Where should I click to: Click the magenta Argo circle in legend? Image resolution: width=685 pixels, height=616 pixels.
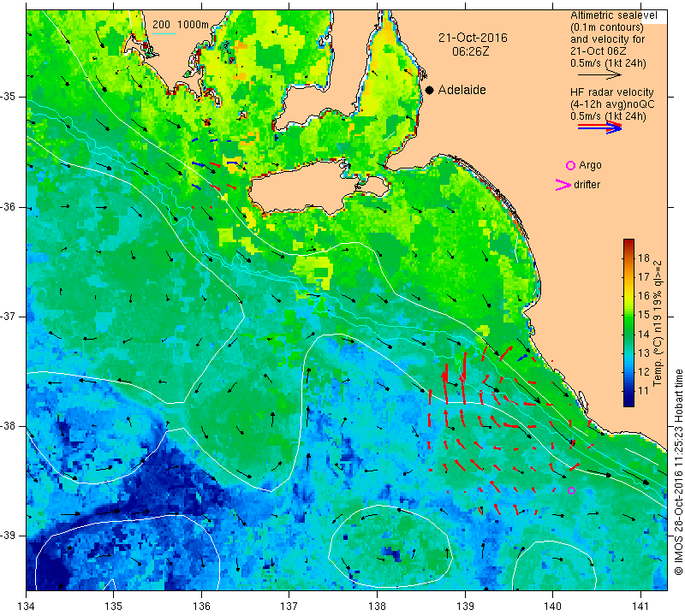[570, 165]
